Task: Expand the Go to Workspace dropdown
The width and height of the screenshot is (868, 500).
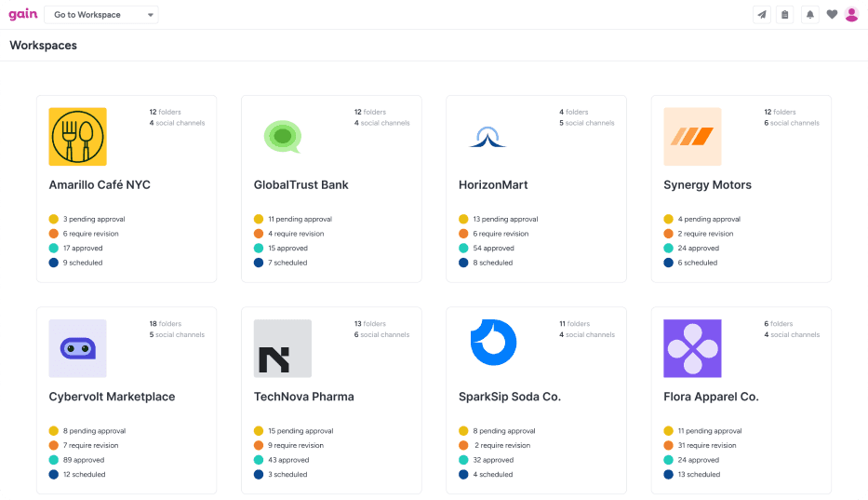Action: [101, 15]
